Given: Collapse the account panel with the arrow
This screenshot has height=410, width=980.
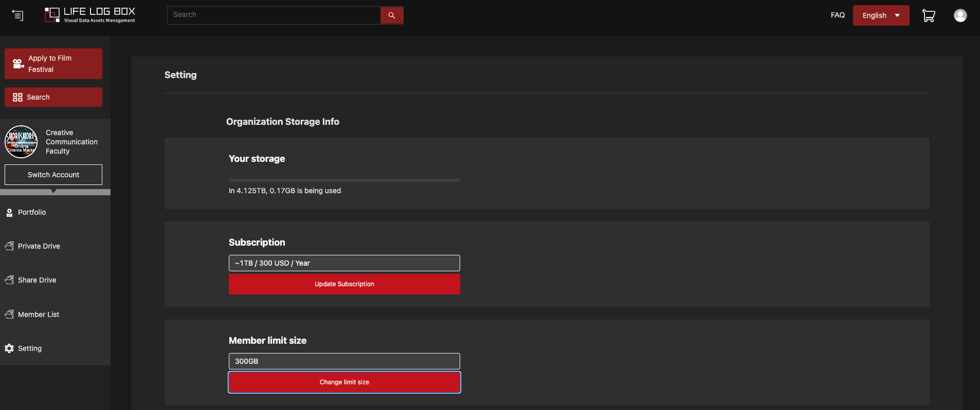Looking at the screenshot, I should coord(53,192).
